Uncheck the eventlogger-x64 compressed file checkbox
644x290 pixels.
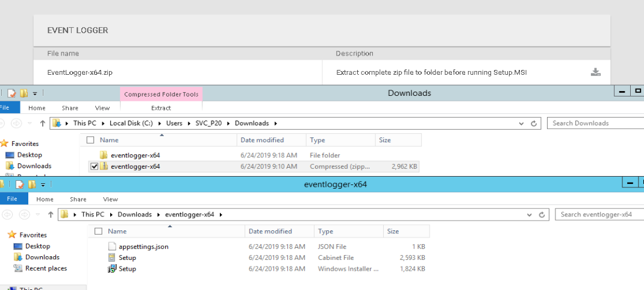pyautogui.click(x=95, y=166)
